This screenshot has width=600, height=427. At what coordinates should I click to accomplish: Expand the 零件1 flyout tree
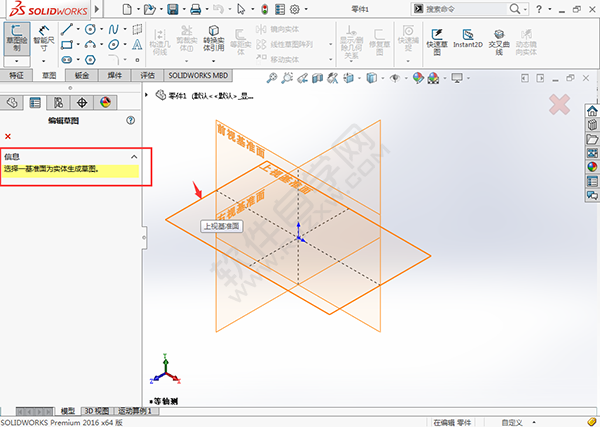click(x=146, y=95)
